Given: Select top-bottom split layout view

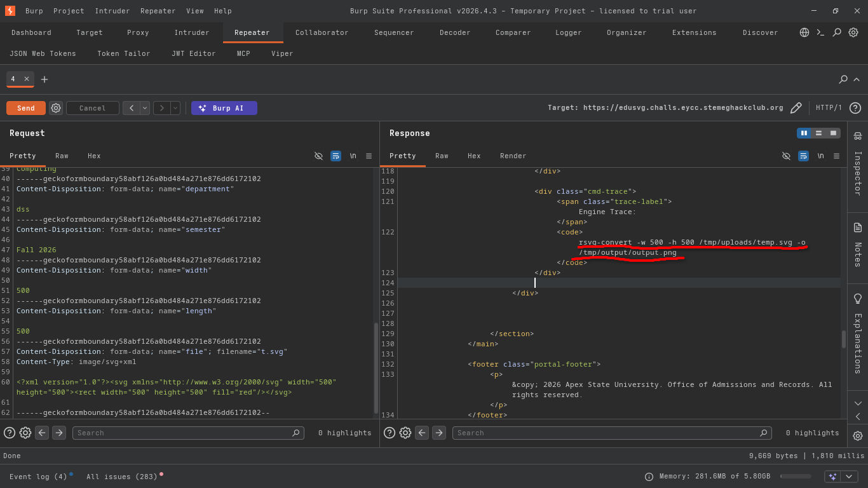Looking at the screenshot, I should (x=818, y=133).
